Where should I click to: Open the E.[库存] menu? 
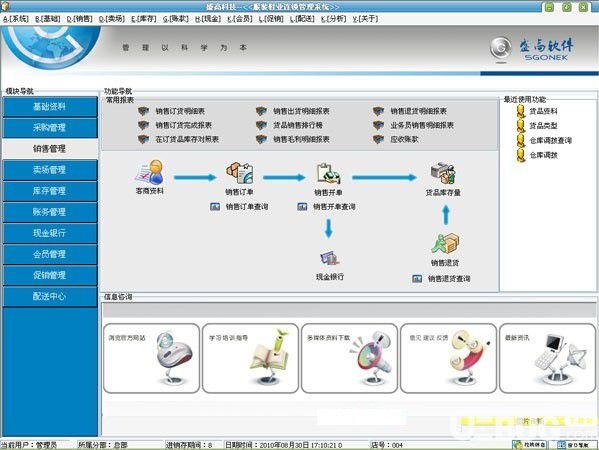point(144,19)
